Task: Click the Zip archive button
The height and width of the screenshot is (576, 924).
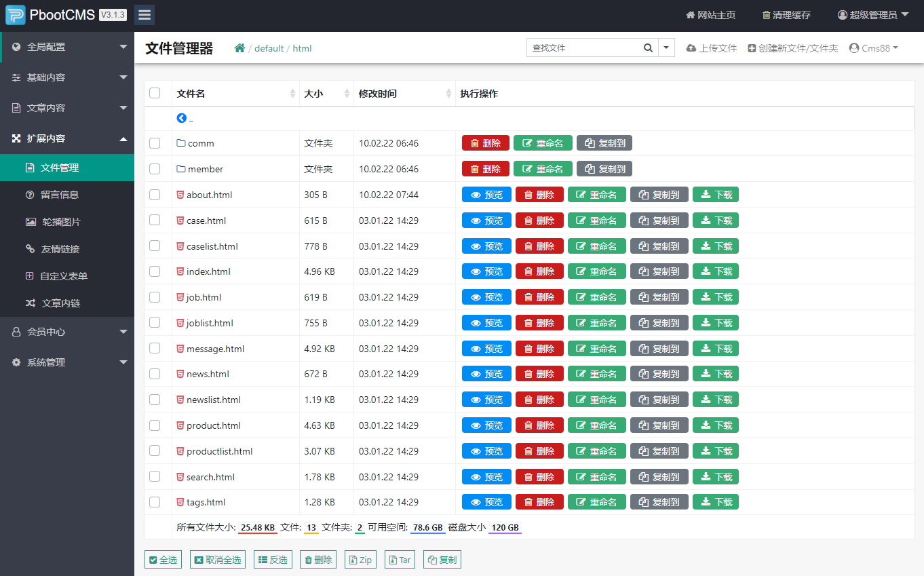Action: (x=360, y=559)
